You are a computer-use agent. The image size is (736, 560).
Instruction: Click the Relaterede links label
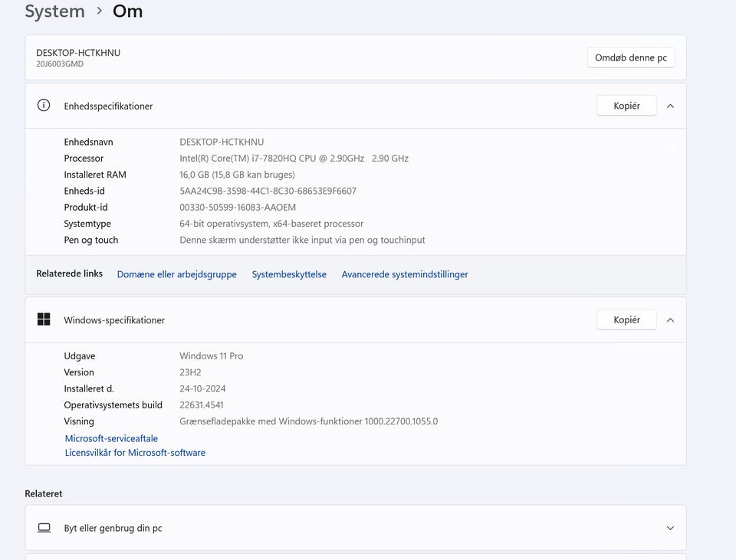70,273
